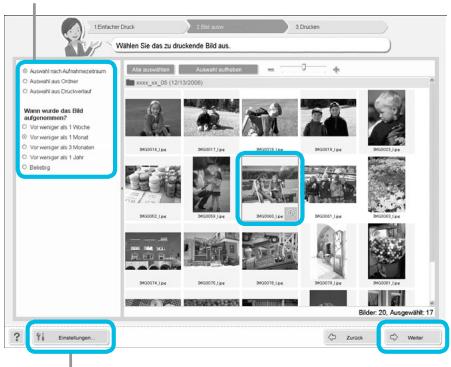Click the scrollbar down arrow

point(432,303)
